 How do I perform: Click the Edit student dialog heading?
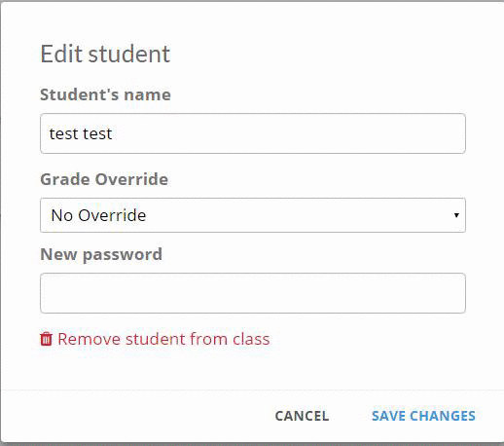click(x=105, y=54)
